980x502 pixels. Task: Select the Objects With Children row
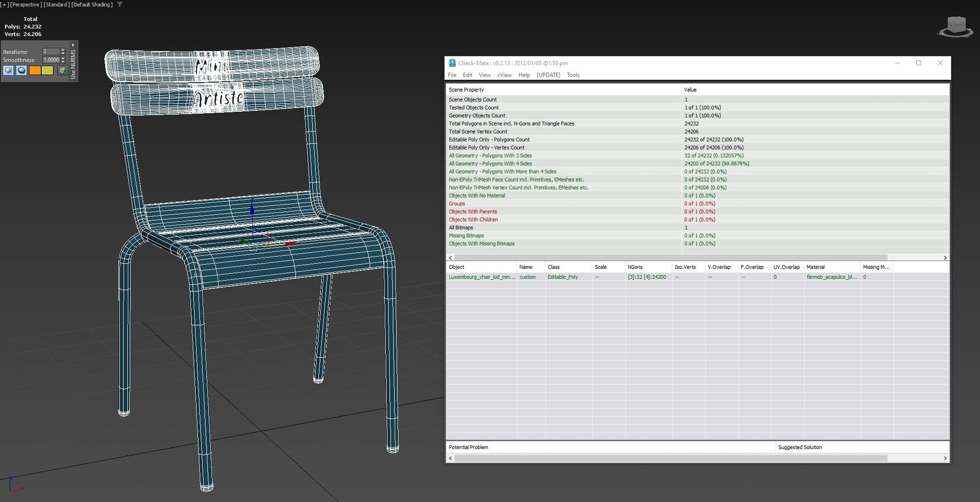[x=697, y=220]
